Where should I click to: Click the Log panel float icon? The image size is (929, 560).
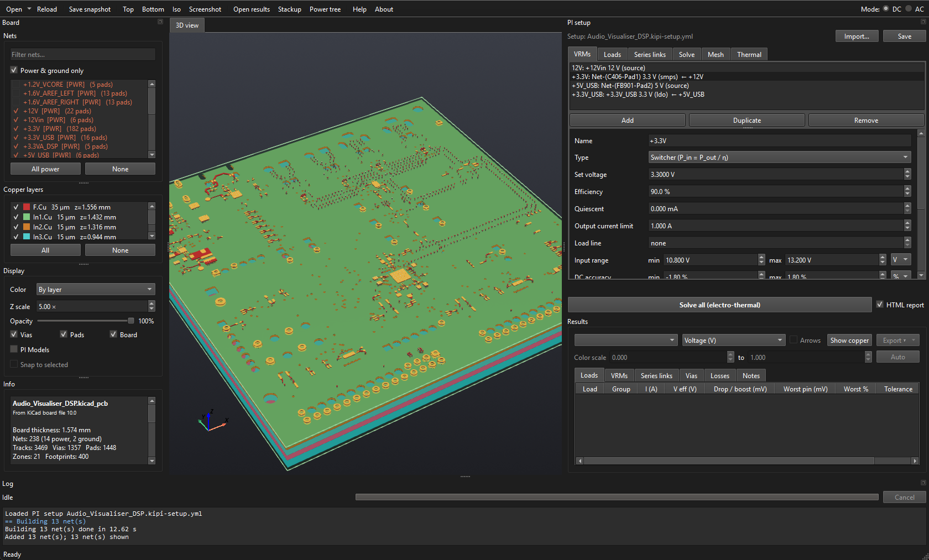pyautogui.click(x=923, y=483)
